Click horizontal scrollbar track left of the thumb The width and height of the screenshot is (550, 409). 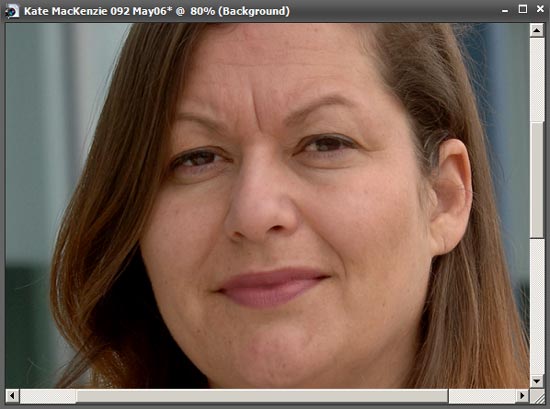(x=47, y=396)
